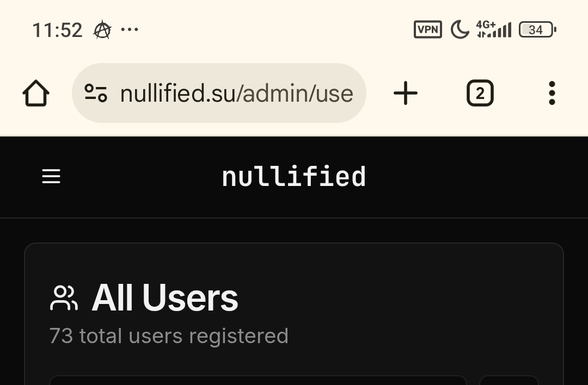This screenshot has height=385, width=588.
Task: Tap the browser home icon
Action: click(x=36, y=94)
